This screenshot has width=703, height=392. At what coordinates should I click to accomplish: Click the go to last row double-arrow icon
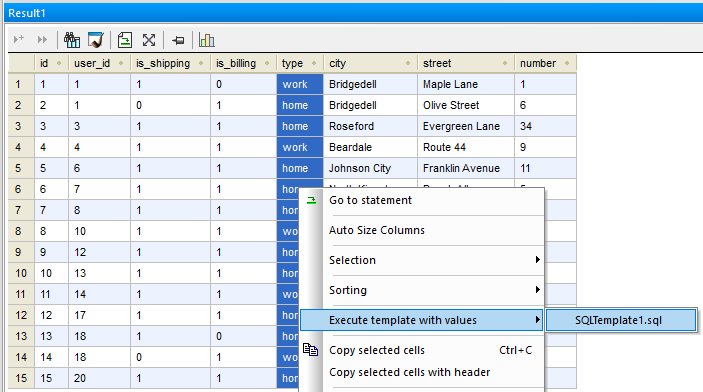(42, 40)
